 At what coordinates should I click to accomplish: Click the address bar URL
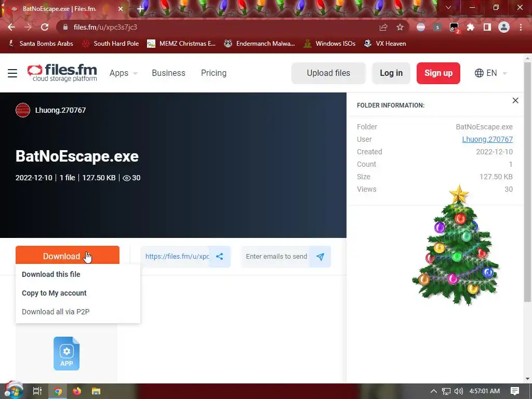pyautogui.click(x=105, y=27)
